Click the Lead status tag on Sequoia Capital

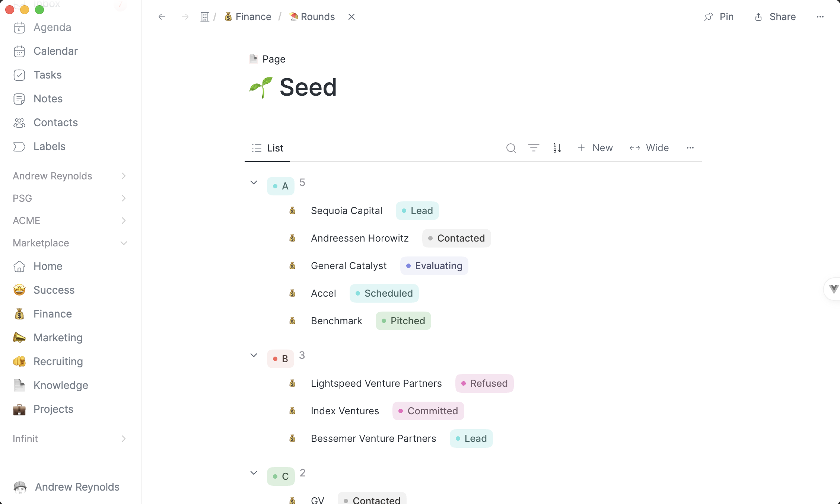click(417, 211)
